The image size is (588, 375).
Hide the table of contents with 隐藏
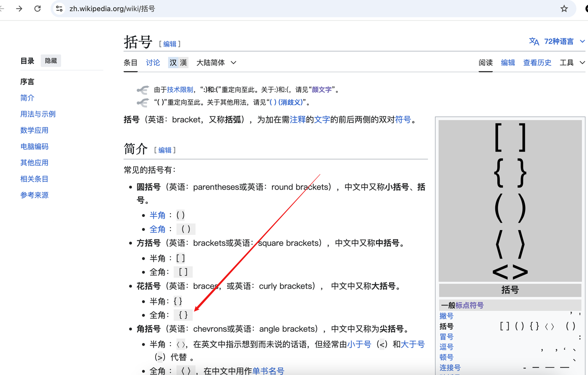(x=51, y=60)
